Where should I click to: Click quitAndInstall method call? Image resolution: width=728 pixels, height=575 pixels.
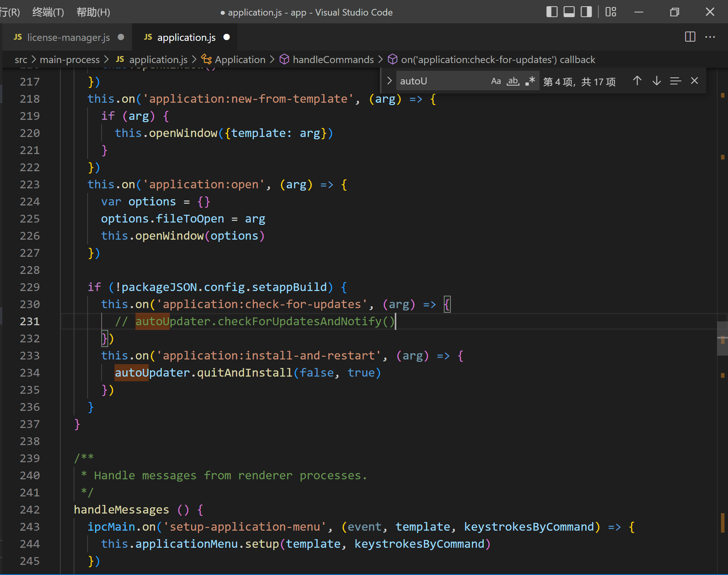(x=244, y=373)
